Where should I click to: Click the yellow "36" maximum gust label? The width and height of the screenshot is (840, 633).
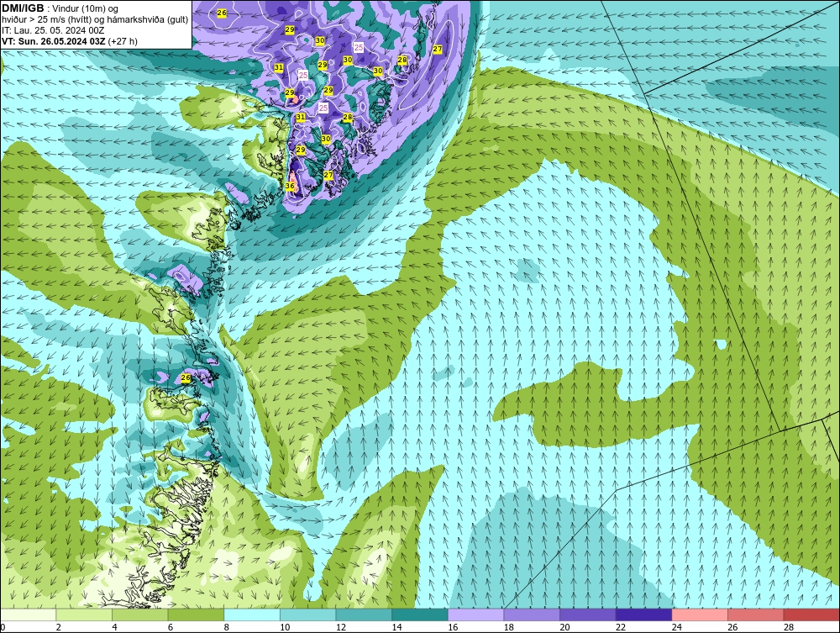pos(290,186)
